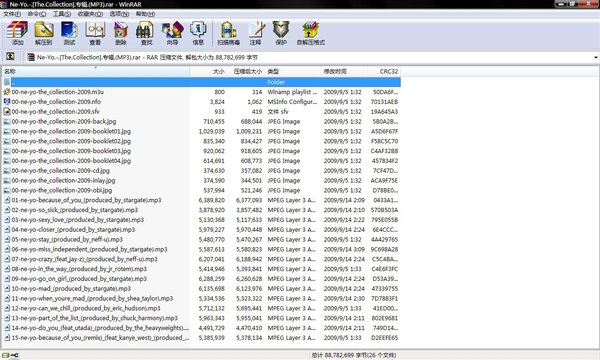
Task: Click the RAR archive icon in address bar
Action: pos(31,57)
